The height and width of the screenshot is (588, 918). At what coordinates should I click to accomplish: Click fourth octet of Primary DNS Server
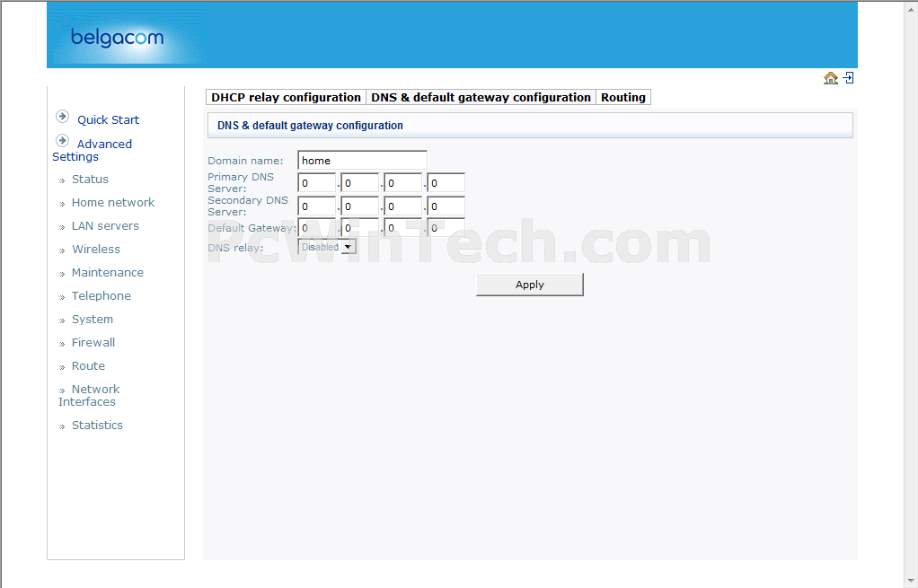click(x=446, y=183)
